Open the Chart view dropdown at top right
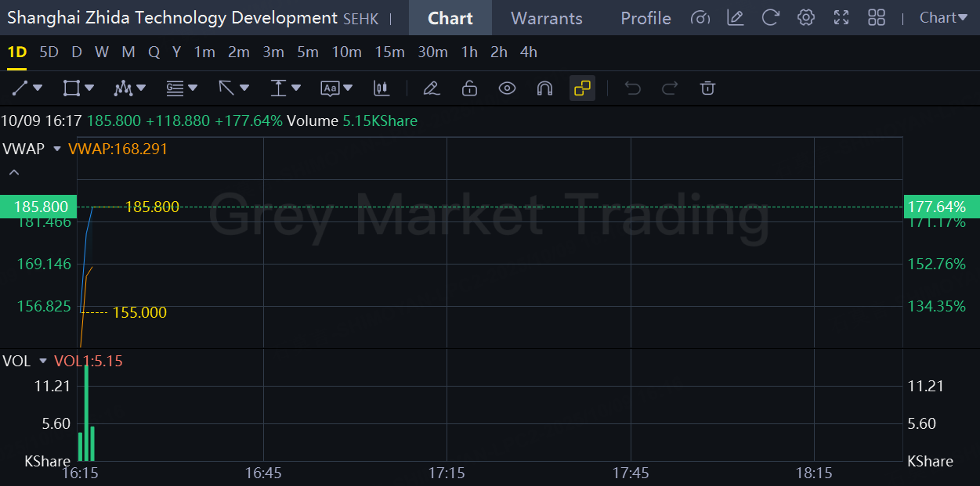980x486 pixels. [x=943, y=17]
